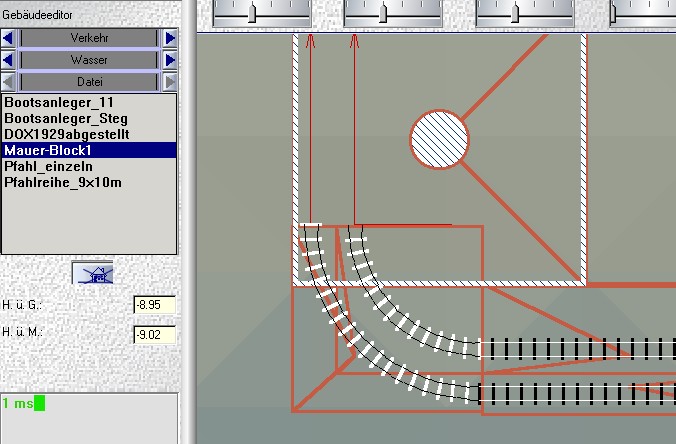Click the house placement icon button
The image size is (676, 444).
[x=92, y=272]
